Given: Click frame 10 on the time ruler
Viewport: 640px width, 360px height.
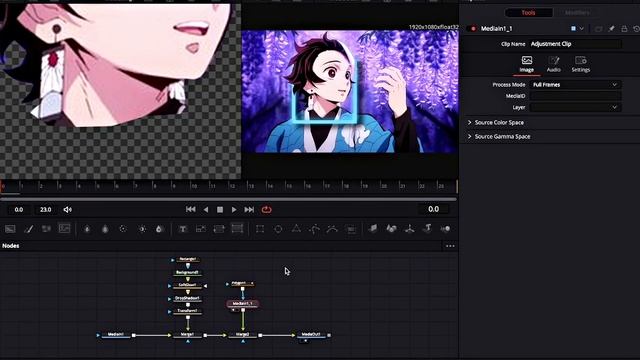Looking at the screenshot, I should [193, 186].
